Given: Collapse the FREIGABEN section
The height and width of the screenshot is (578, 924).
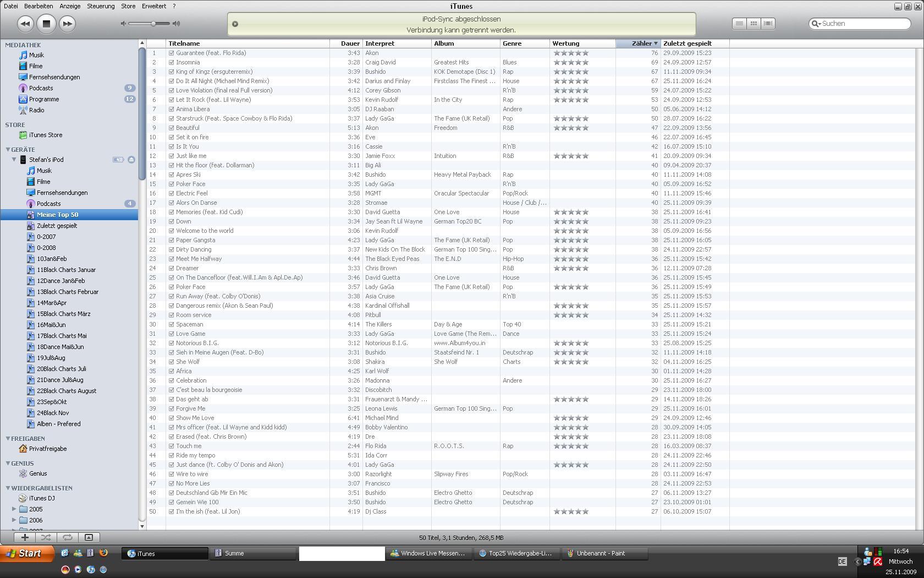Looking at the screenshot, I should pyautogui.click(x=8, y=438).
